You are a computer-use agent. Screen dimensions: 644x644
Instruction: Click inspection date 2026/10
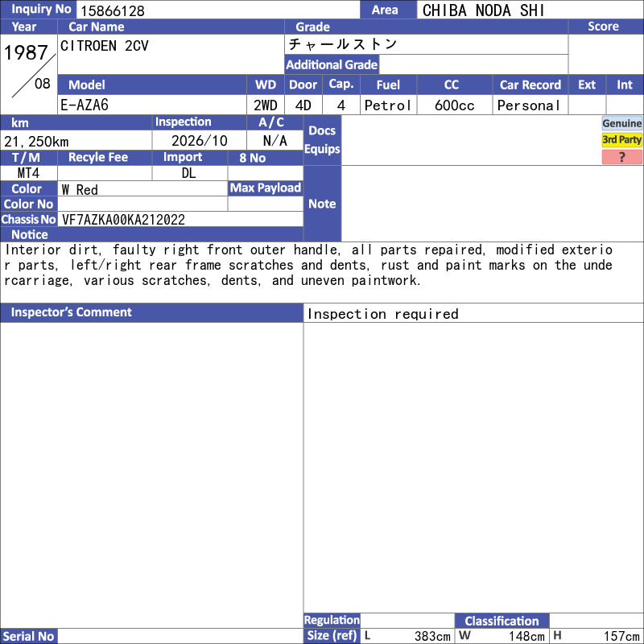199,141
